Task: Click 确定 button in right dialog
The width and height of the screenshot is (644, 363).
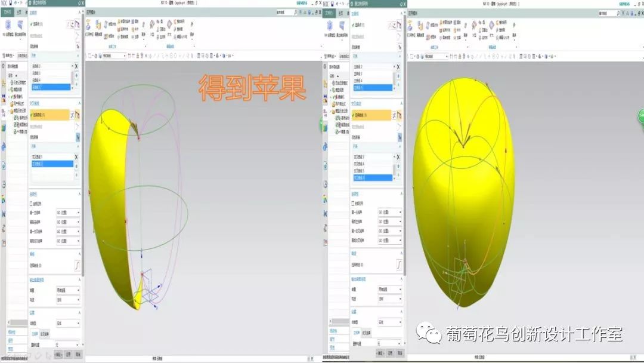Action: [380, 353]
